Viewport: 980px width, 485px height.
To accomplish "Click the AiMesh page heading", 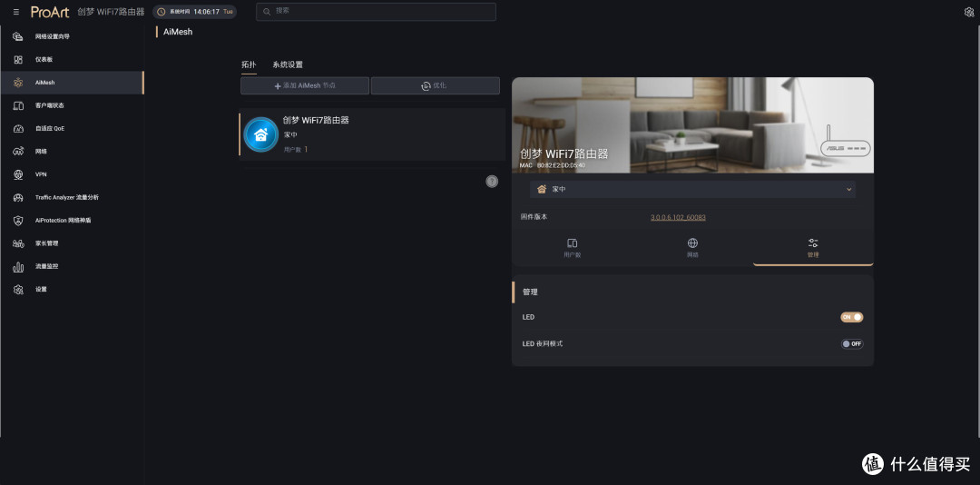I will point(178,32).
